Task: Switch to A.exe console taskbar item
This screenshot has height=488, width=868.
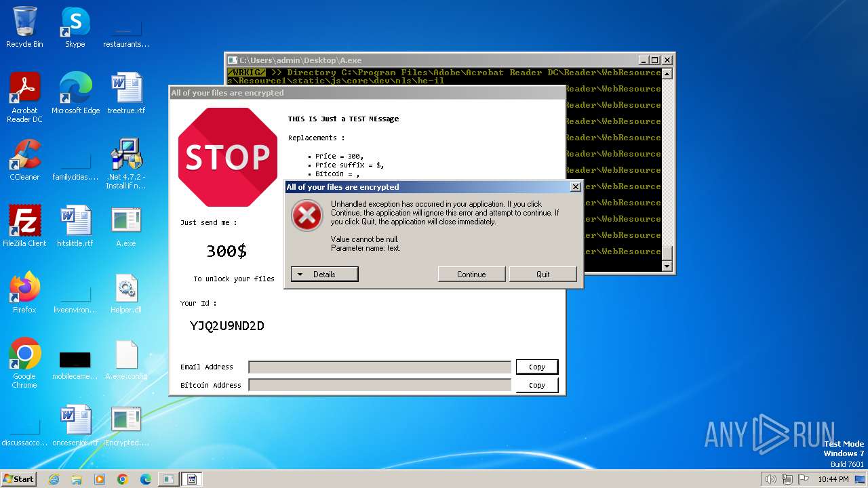Action: click(x=168, y=479)
